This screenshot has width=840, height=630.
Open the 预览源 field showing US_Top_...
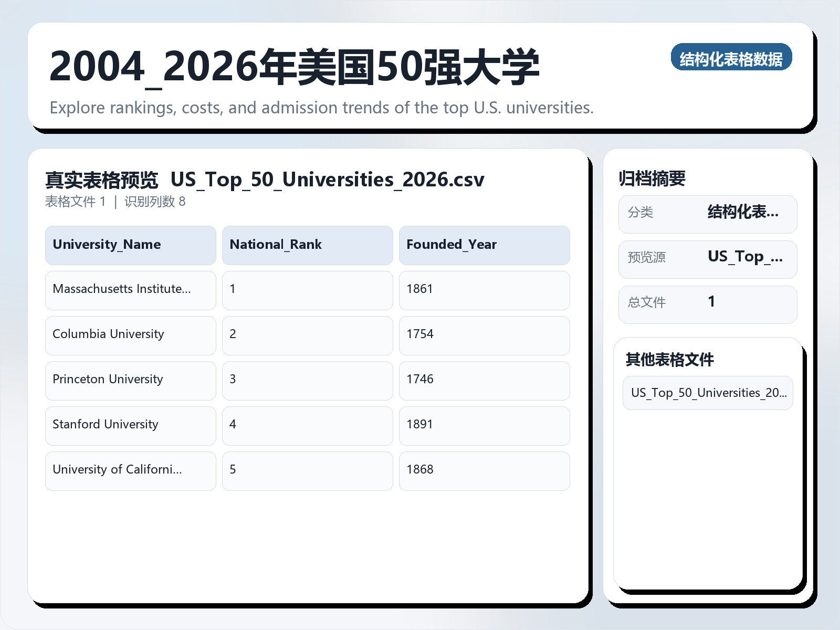[x=707, y=258]
